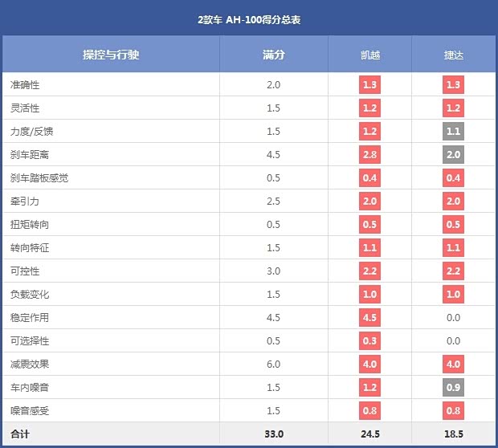The width and height of the screenshot is (498, 448).
Task: Click the 满分 column header
Action: point(273,55)
